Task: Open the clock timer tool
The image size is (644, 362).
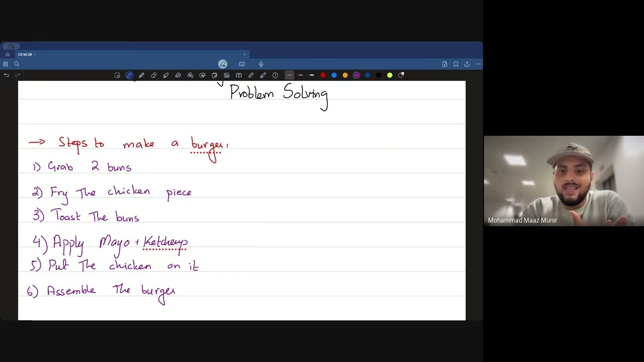Action: [x=275, y=75]
